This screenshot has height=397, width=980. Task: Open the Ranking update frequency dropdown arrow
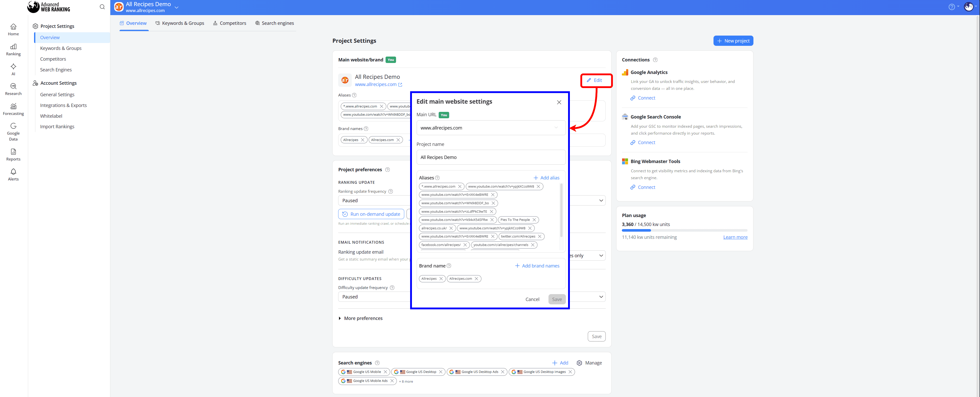[x=601, y=200]
